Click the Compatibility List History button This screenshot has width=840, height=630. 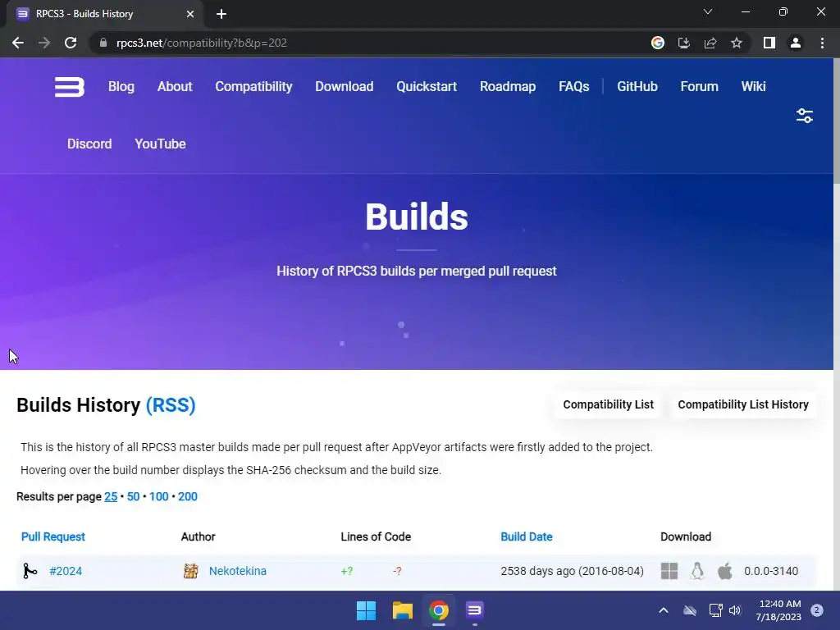point(743,404)
